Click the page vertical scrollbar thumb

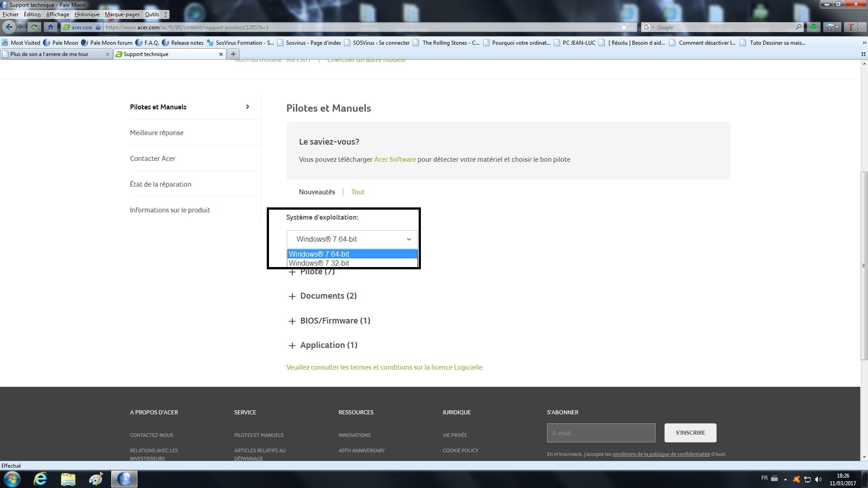(864, 266)
